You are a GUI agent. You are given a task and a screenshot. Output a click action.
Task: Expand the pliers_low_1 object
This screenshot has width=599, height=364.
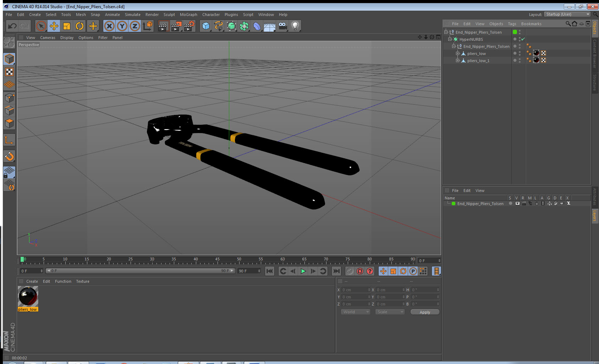click(458, 60)
